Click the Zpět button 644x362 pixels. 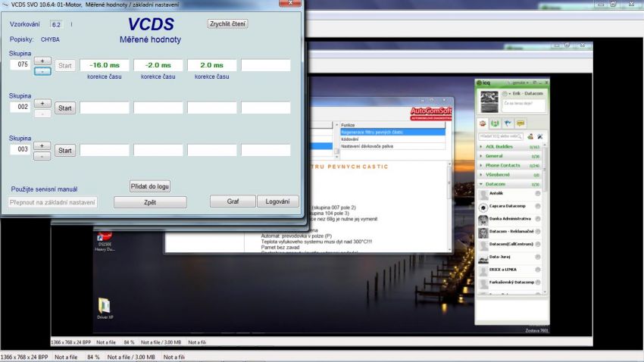pyautogui.click(x=150, y=202)
